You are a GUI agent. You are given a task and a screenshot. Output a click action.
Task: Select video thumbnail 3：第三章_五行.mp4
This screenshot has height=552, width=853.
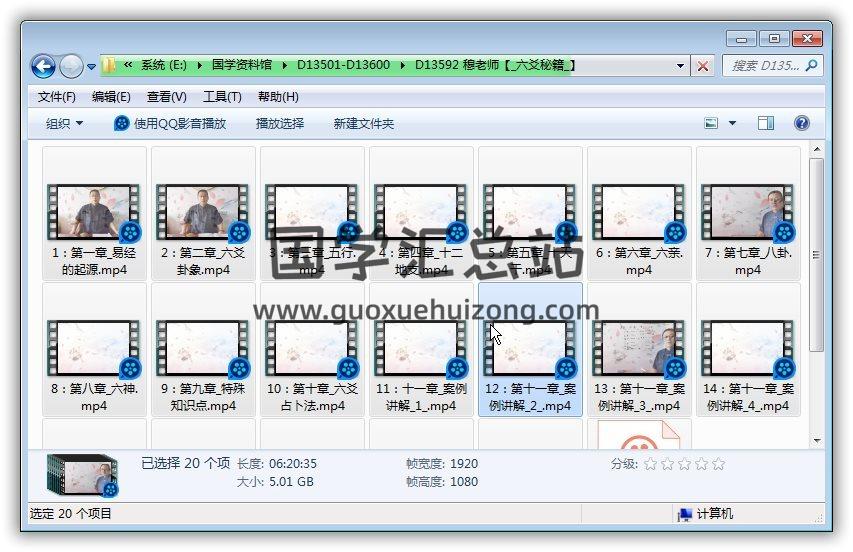(x=312, y=213)
